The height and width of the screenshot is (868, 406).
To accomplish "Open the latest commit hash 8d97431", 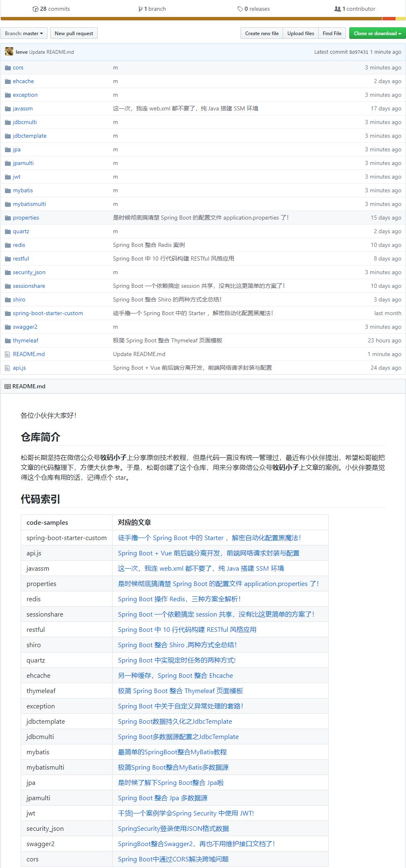I will tap(358, 52).
